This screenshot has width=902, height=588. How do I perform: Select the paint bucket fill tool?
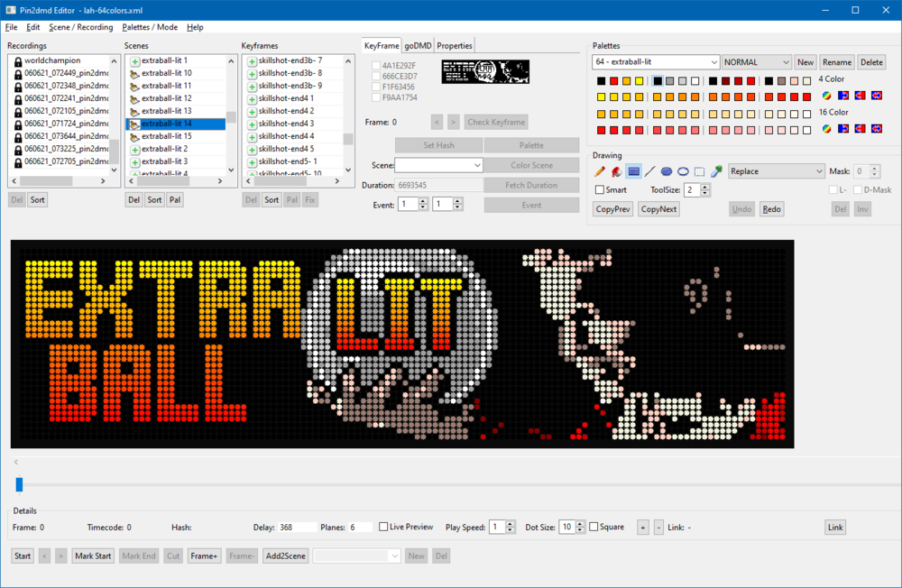tap(616, 171)
